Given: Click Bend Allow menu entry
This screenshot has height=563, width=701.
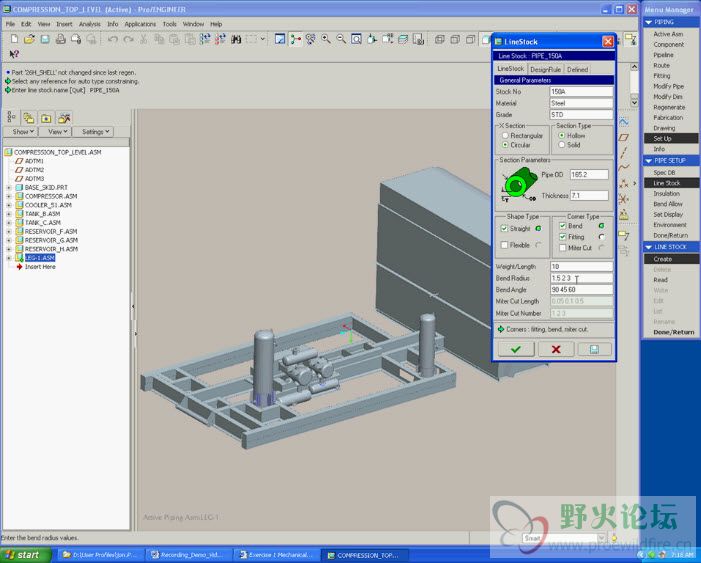Looking at the screenshot, I should click(x=668, y=204).
